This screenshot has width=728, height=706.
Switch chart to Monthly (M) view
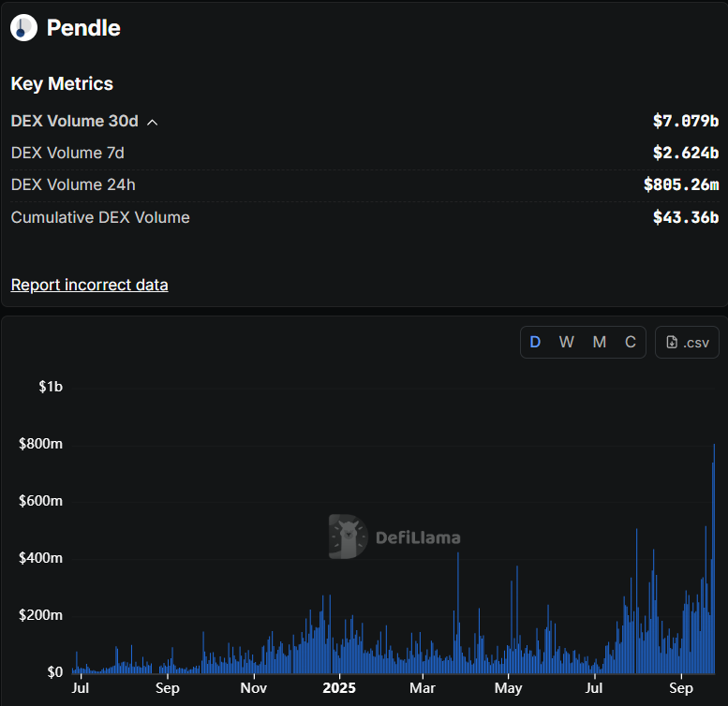coord(600,343)
